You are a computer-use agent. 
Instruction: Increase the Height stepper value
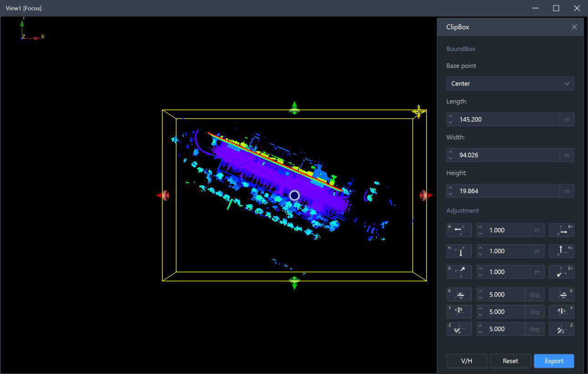(450, 188)
